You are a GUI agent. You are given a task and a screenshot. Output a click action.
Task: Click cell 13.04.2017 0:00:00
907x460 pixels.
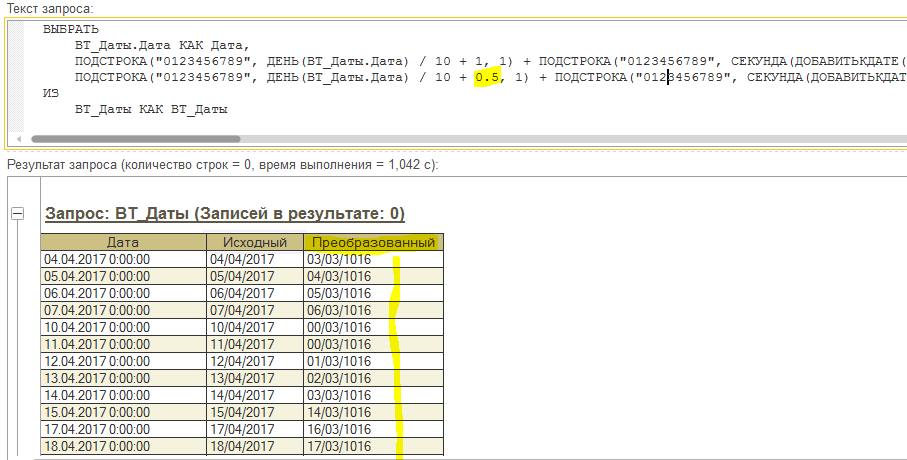pyautogui.click(x=123, y=378)
